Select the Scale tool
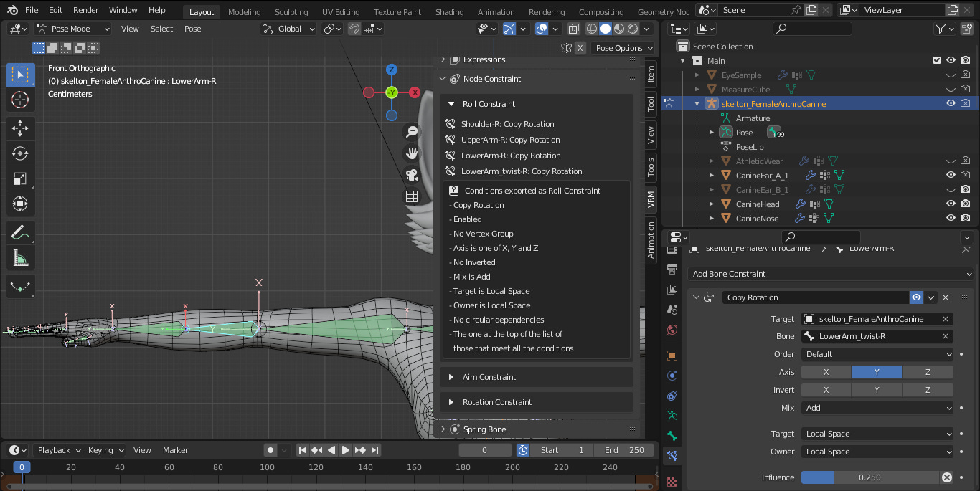Viewport: 980px width, 491px height. (x=20, y=178)
